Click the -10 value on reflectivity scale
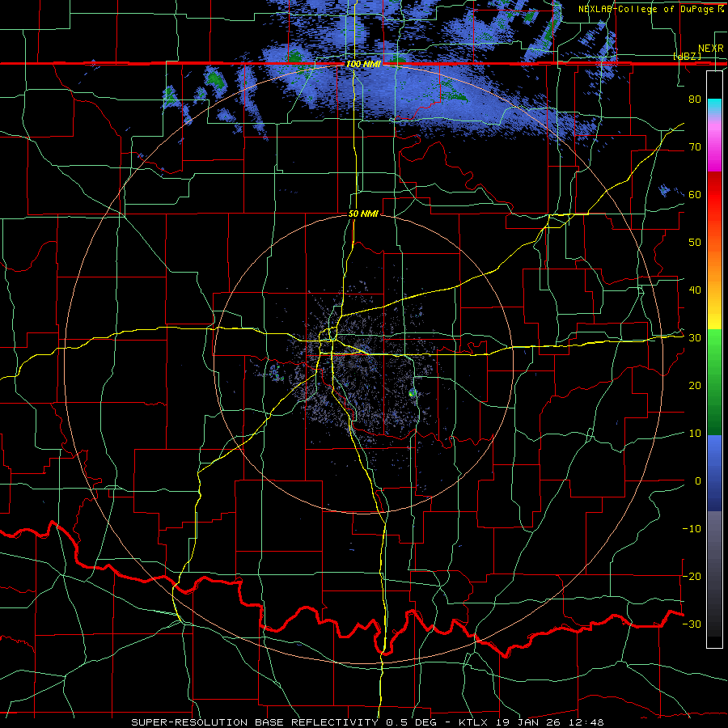 tap(692, 529)
